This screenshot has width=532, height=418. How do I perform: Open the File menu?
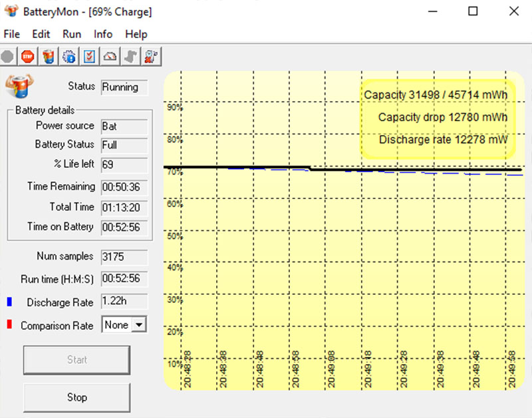click(x=11, y=35)
